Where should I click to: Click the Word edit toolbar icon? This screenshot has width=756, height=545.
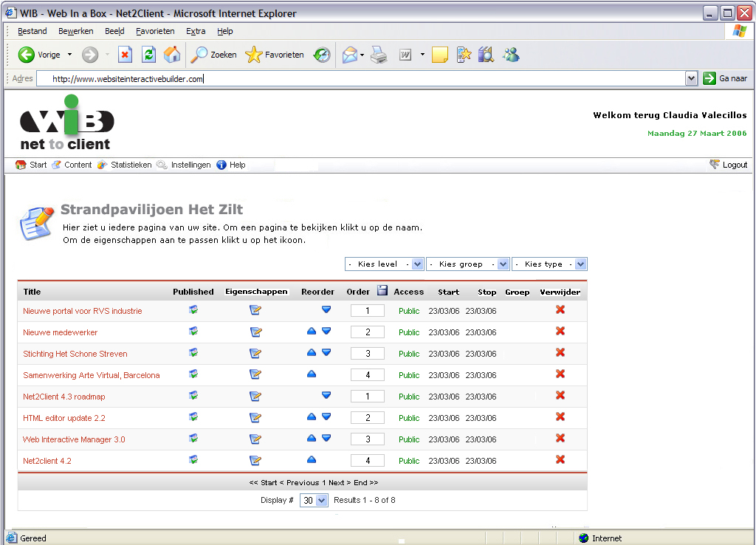point(405,55)
